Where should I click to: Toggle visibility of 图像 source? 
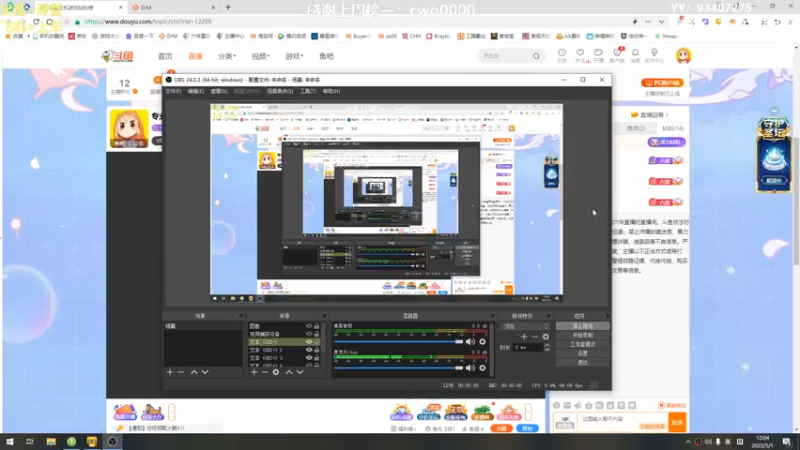(x=309, y=326)
